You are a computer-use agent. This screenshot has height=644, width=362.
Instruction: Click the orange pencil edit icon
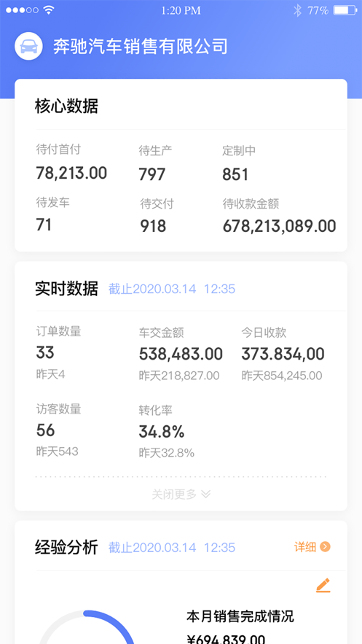323,585
